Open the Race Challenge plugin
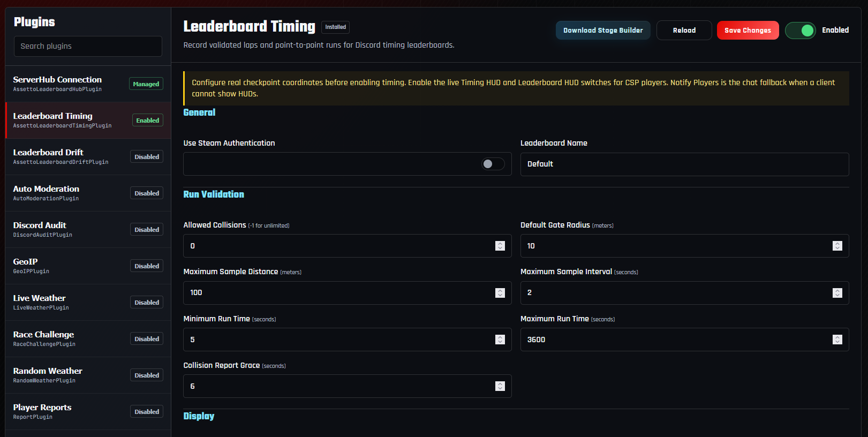This screenshot has height=437, width=868. pos(88,339)
